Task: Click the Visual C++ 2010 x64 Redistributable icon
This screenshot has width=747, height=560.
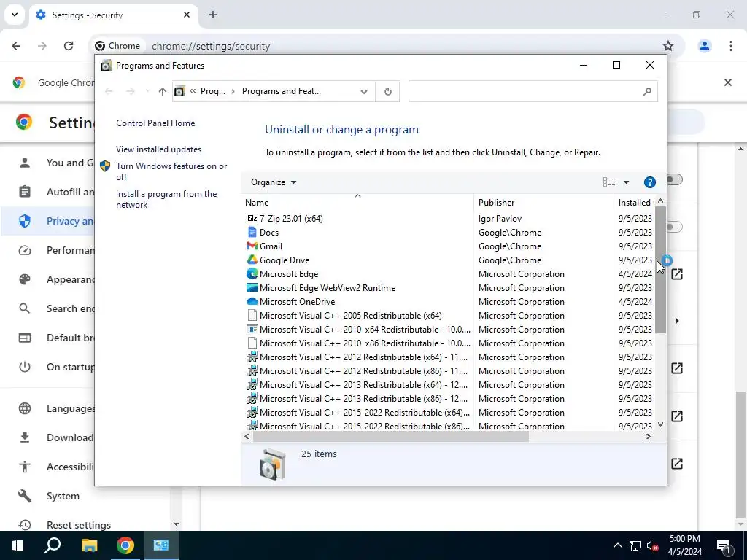Action: 252,329
